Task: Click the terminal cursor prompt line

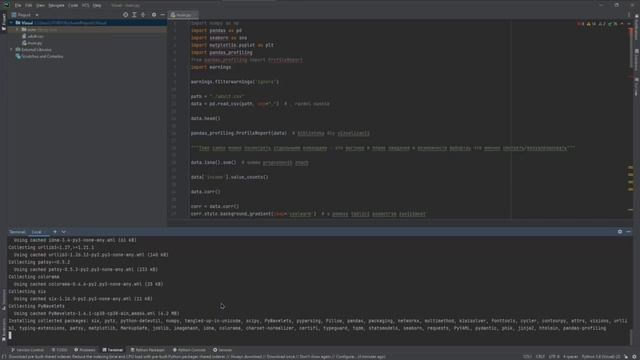Action: pos(10,336)
